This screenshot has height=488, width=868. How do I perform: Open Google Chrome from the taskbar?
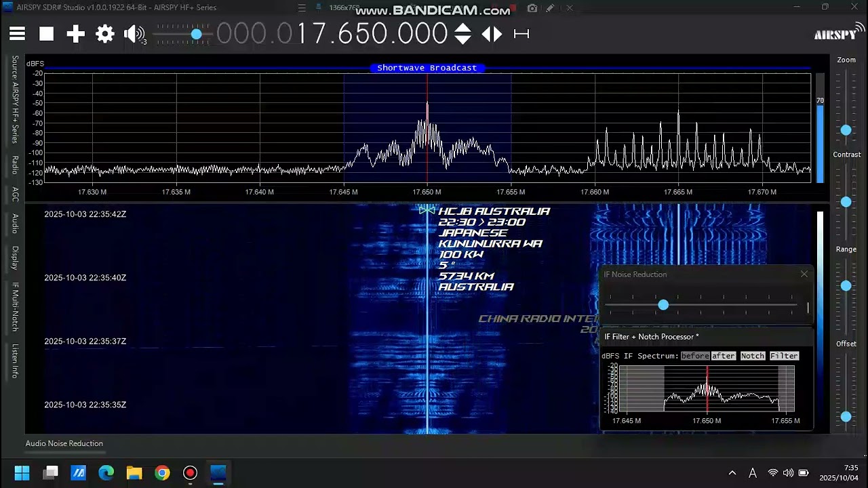point(162,472)
